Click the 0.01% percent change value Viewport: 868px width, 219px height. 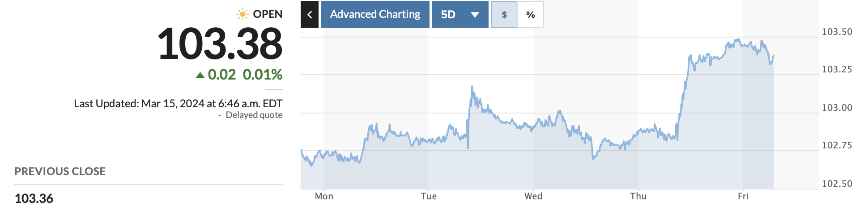pos(263,75)
